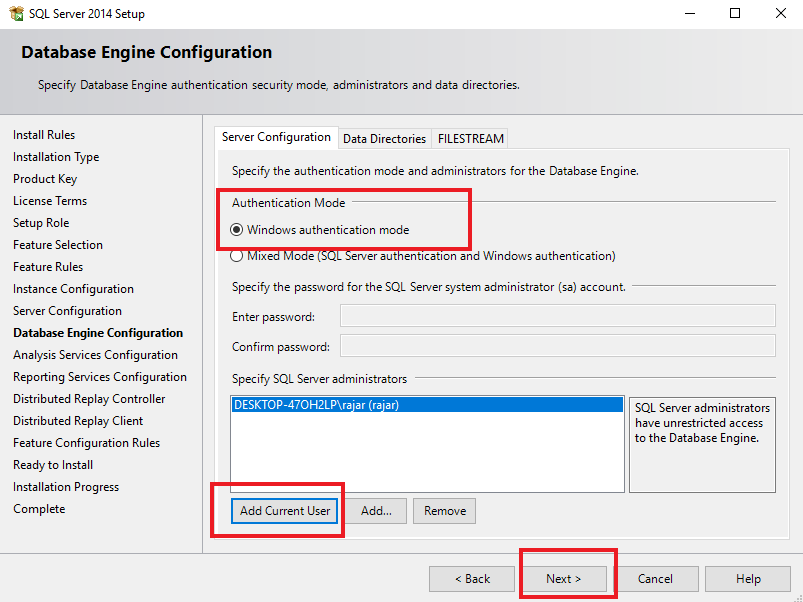Click the Remove button

[x=445, y=511]
